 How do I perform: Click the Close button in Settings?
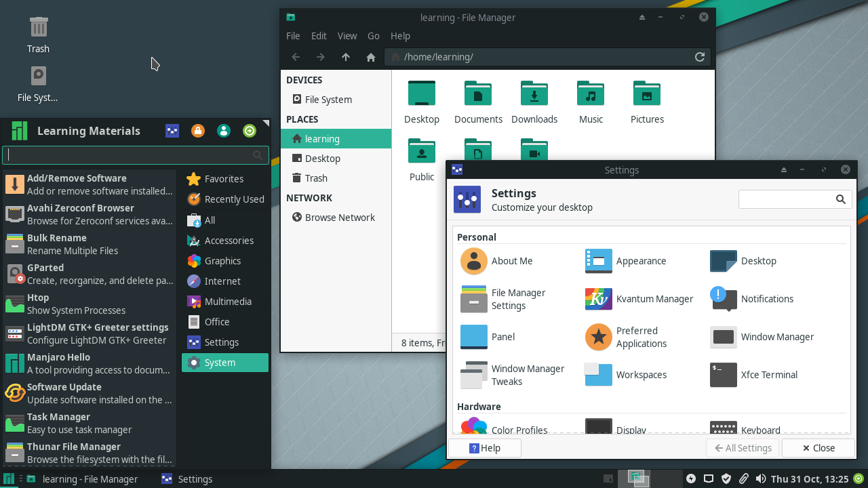pos(818,448)
